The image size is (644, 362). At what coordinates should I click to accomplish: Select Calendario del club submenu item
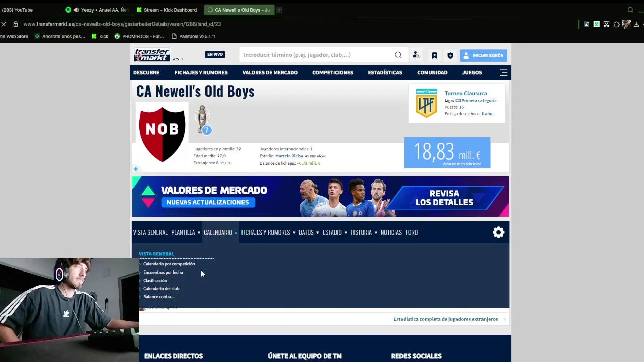161,289
